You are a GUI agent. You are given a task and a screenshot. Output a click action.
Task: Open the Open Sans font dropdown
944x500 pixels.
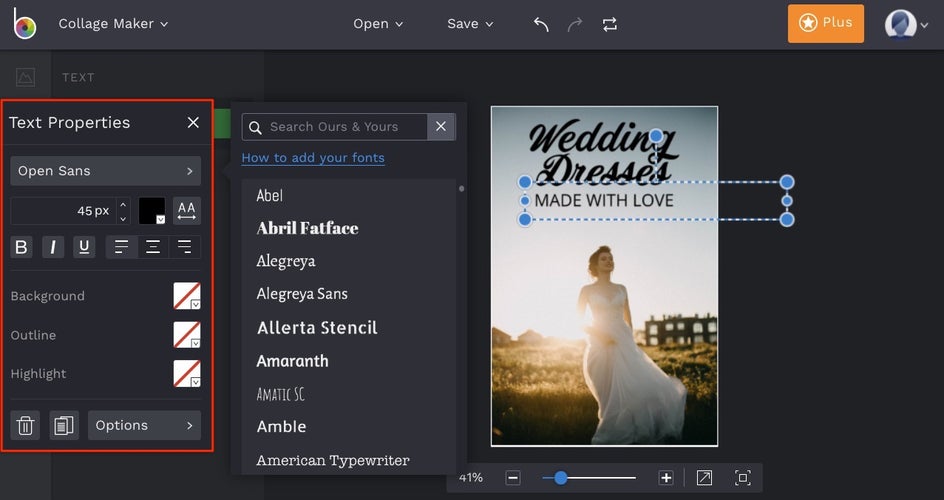click(x=105, y=171)
